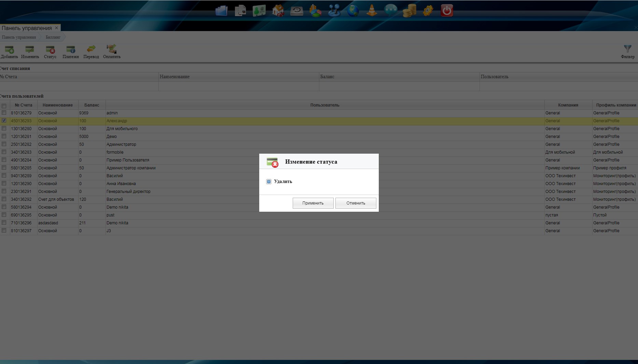Click the Добавить account icon

pyautogui.click(x=9, y=50)
